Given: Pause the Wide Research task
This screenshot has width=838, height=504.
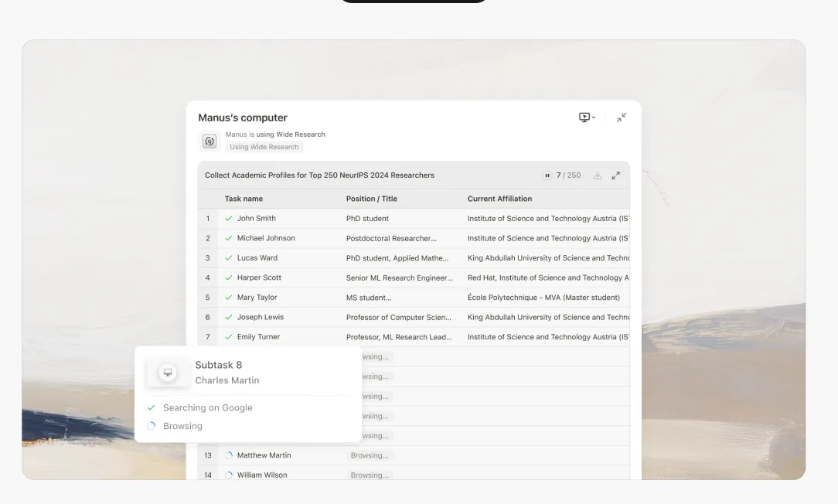Looking at the screenshot, I should [x=547, y=175].
